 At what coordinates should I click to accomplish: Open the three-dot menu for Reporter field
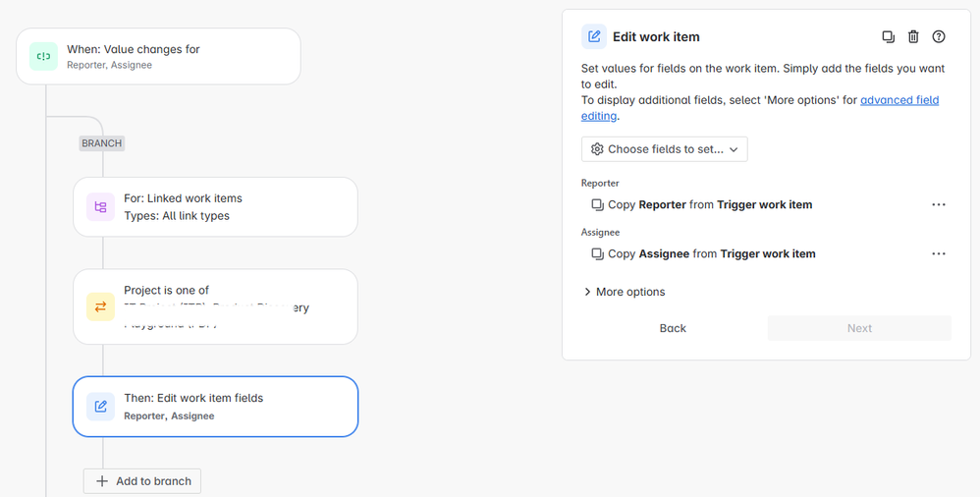pos(938,205)
